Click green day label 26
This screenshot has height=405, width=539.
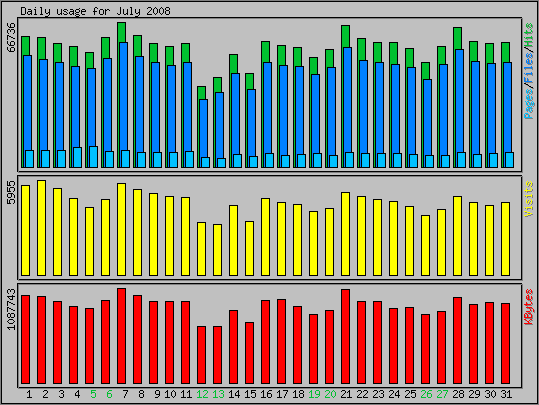(x=426, y=394)
